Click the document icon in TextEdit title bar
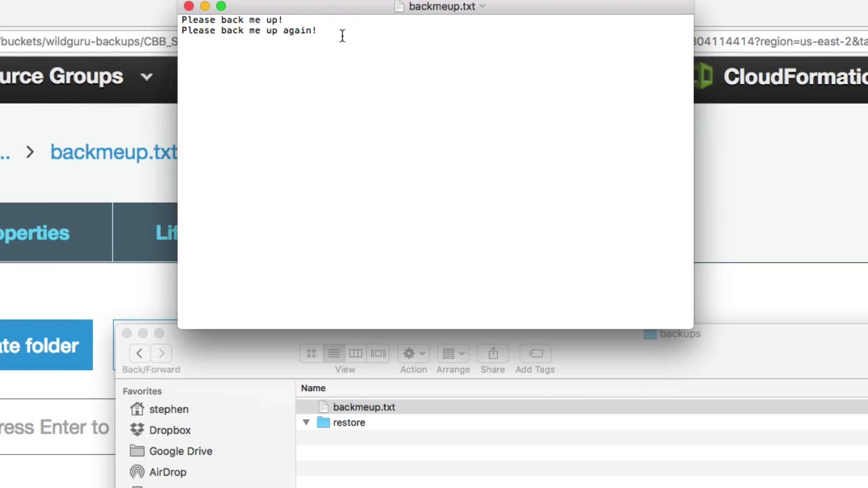The image size is (868, 488). (x=399, y=6)
